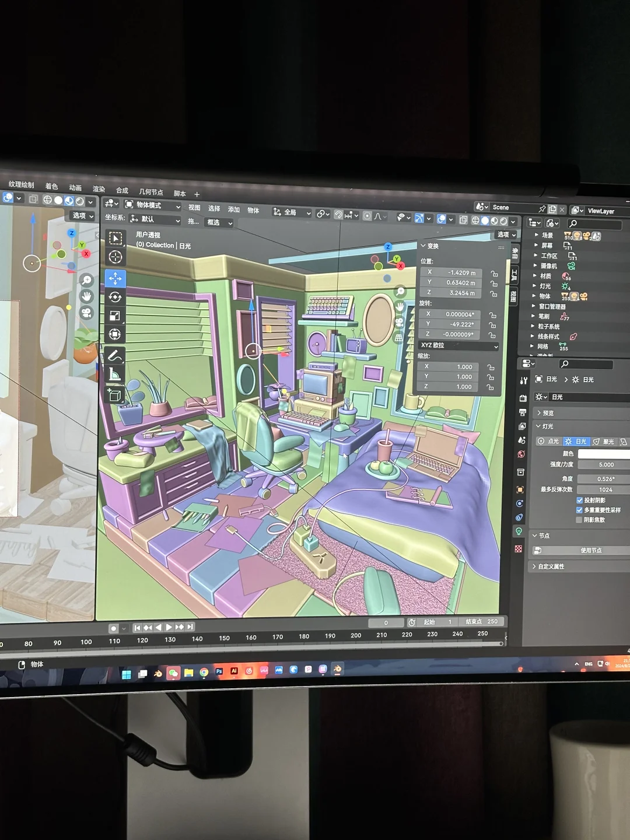Set light type to 点光
Image resolution: width=630 pixels, height=840 pixels.
(548, 441)
